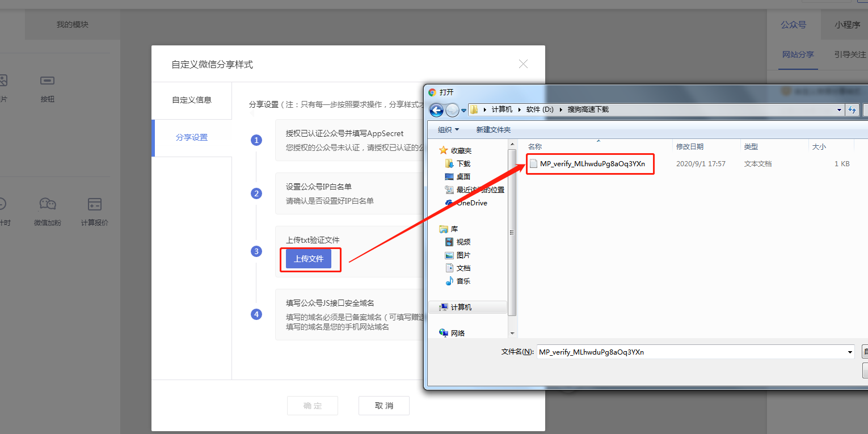Open the 下载 folder in the sidebar
Image resolution: width=868 pixels, height=434 pixels.
pyautogui.click(x=464, y=163)
